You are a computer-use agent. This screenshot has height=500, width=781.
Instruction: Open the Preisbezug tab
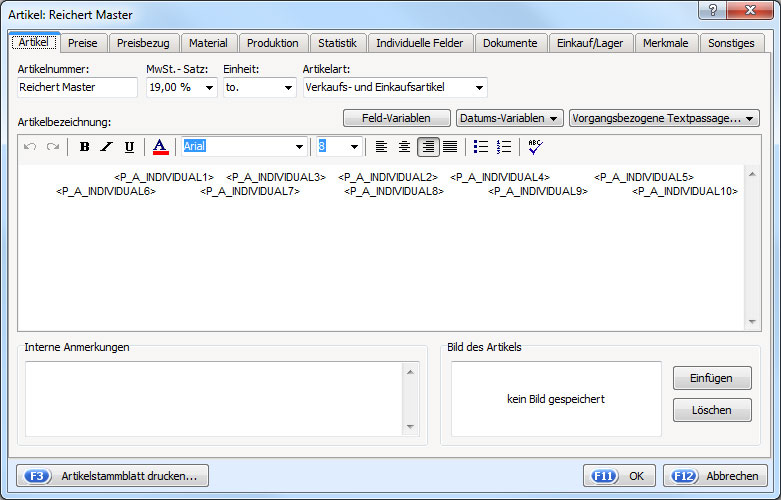pyautogui.click(x=143, y=43)
